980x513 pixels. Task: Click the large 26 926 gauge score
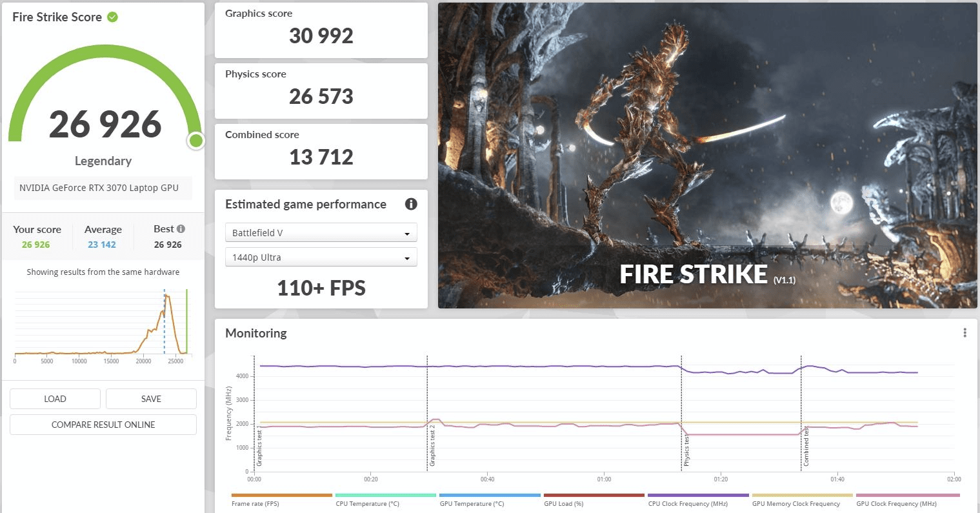105,124
